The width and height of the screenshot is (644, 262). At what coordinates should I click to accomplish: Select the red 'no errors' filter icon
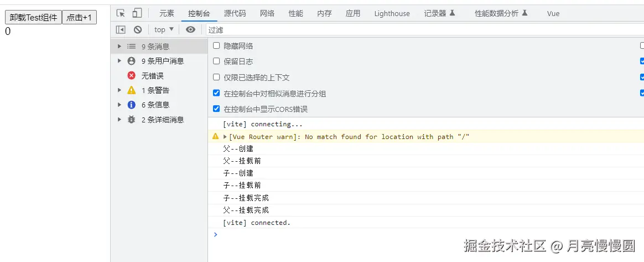[x=132, y=76]
